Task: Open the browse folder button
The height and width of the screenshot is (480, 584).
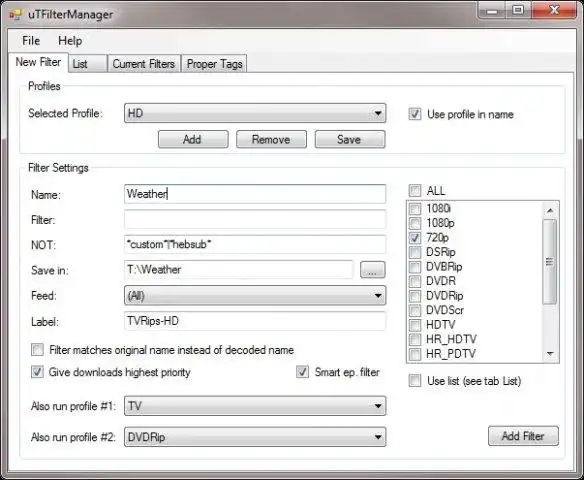Action: tap(372, 270)
